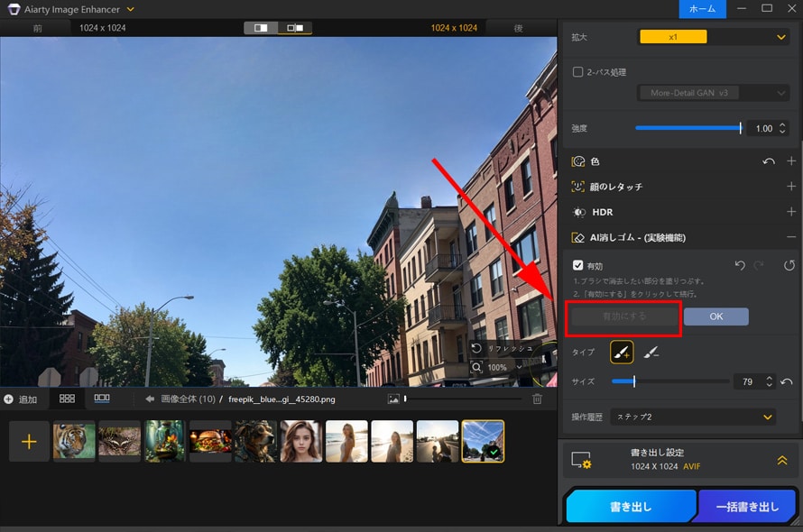This screenshot has width=803, height=532.
Task: Select the grid view icon above the thumbnails
Action: (x=68, y=398)
